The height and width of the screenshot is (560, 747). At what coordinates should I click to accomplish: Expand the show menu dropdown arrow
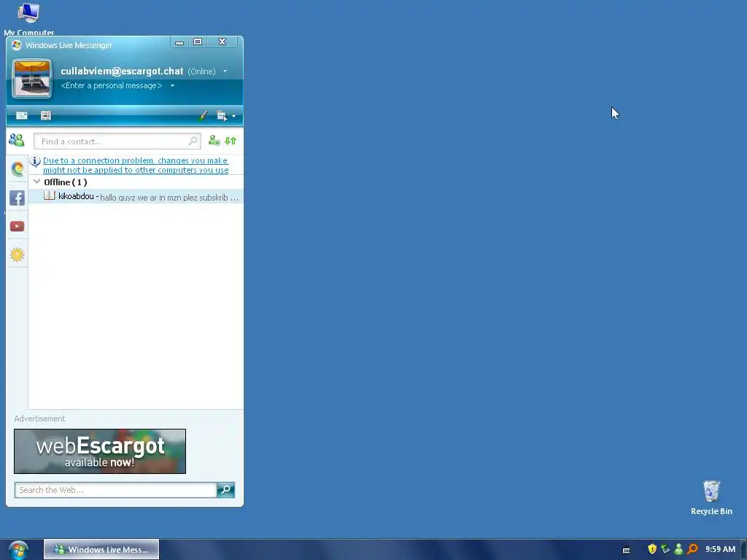click(234, 116)
